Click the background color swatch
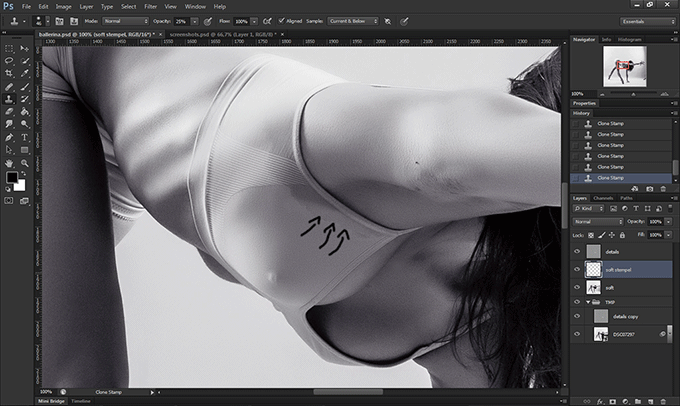This screenshot has width=680, height=406. (x=21, y=186)
